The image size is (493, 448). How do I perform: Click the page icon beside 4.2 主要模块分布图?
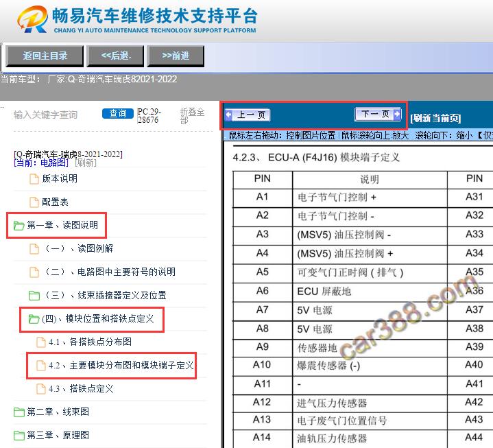tap(41, 366)
